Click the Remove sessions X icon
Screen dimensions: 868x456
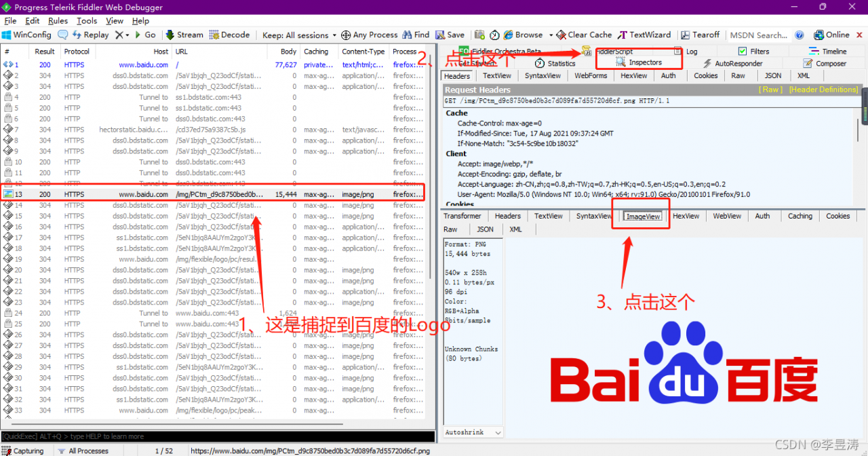click(119, 35)
